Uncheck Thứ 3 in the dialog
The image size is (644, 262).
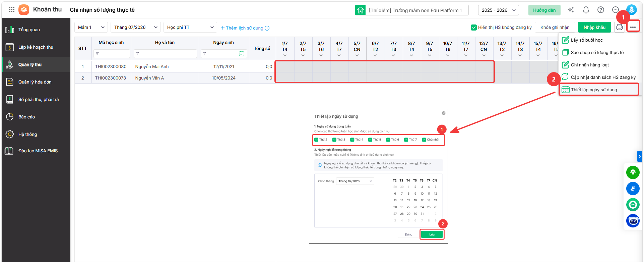coord(334,140)
